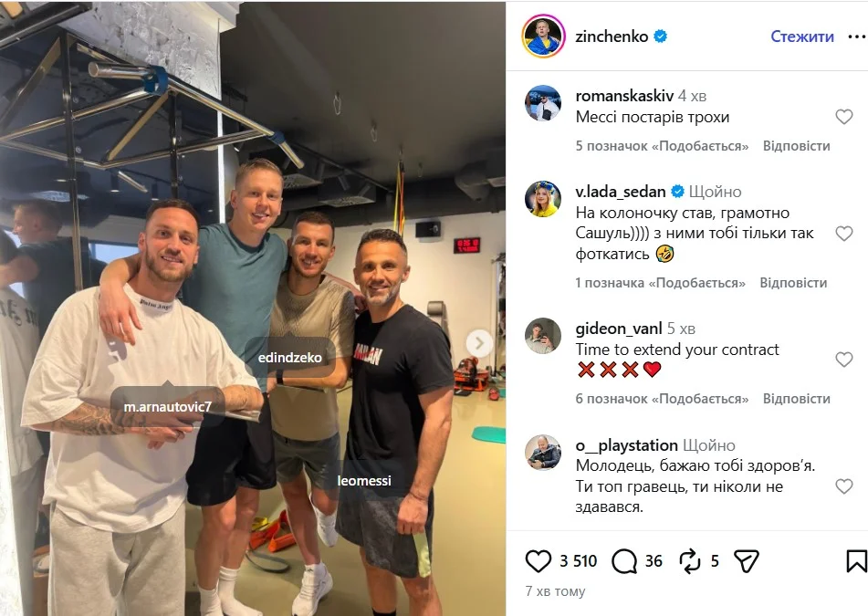Open comments via speech bubble icon
This screenshot has width=868, height=616.
[624, 561]
